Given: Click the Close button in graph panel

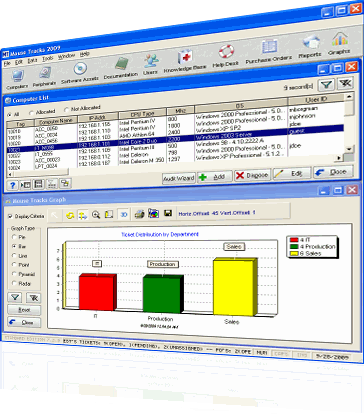Looking at the screenshot, I should pos(24,322).
